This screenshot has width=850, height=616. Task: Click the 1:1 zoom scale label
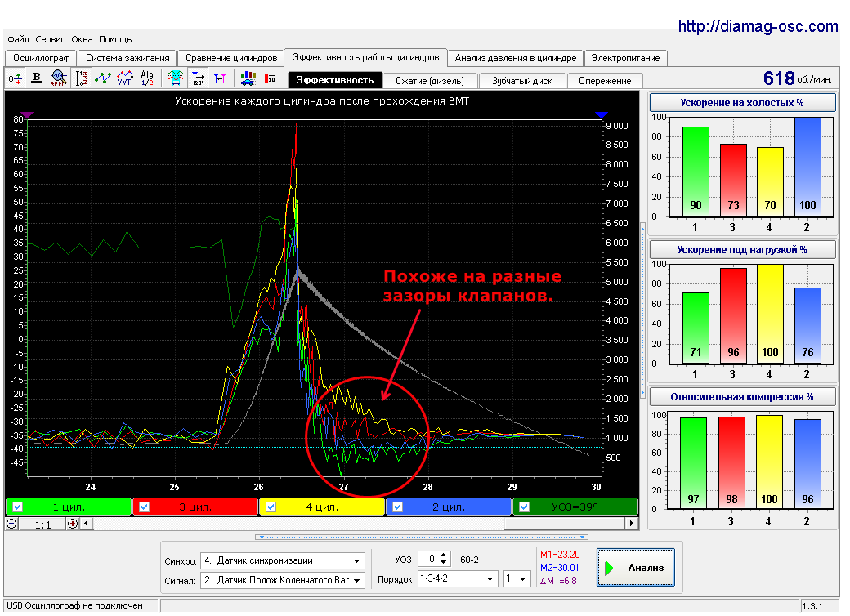42,524
